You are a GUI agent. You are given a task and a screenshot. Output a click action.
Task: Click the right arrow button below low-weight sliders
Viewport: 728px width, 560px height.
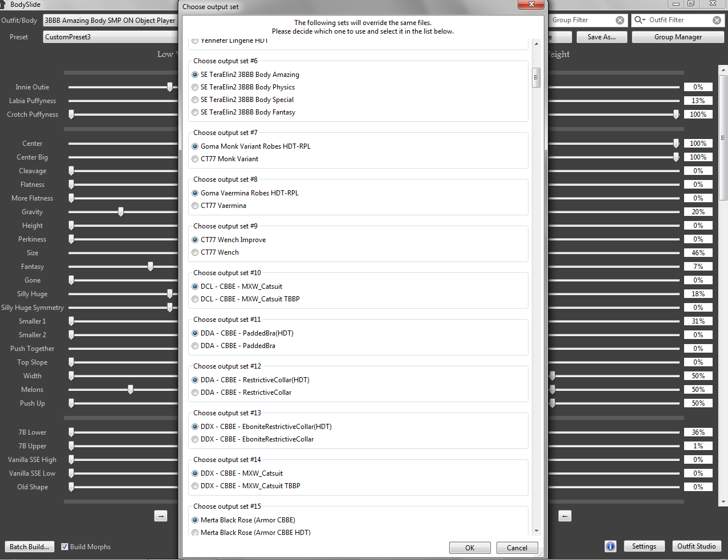click(161, 516)
